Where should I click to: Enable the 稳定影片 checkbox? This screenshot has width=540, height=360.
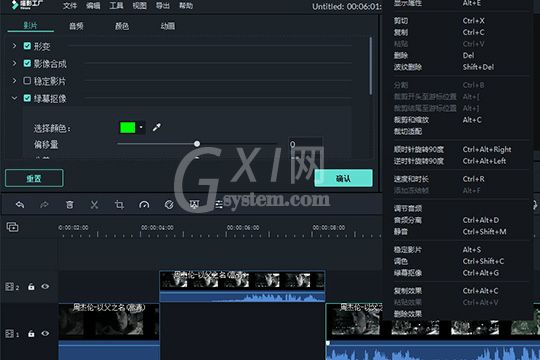(27, 81)
